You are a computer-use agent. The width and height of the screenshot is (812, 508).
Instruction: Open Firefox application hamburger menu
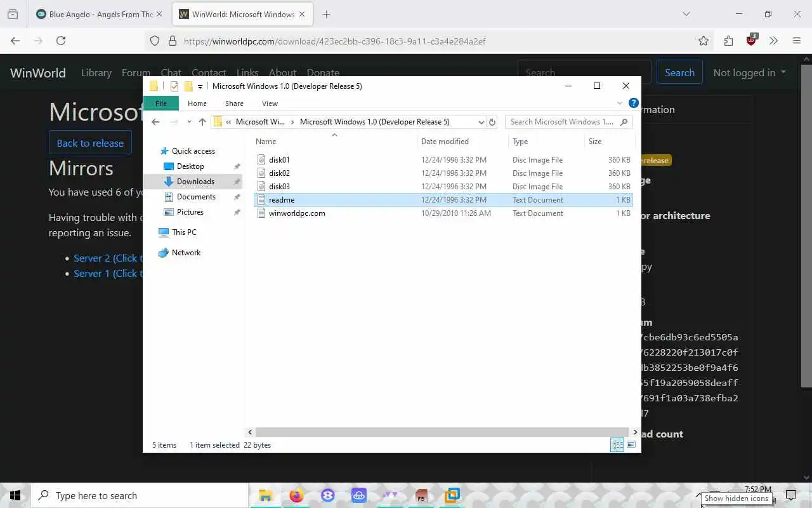(x=797, y=41)
